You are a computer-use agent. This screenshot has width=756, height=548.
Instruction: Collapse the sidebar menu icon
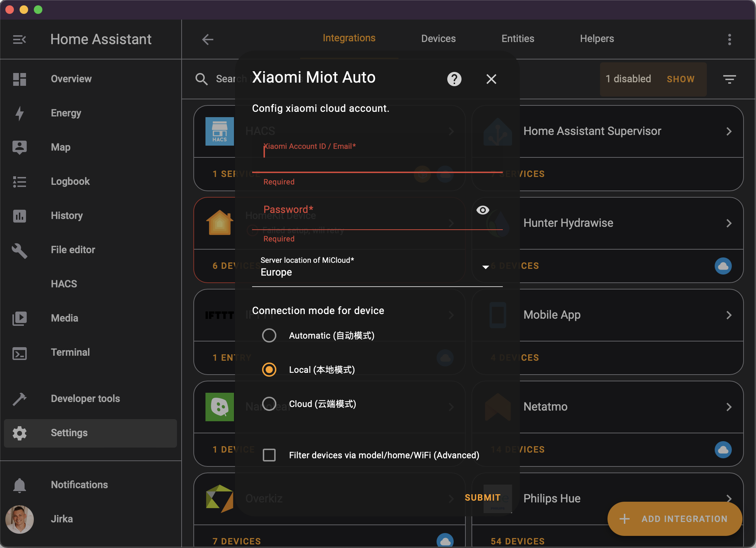[x=19, y=39]
